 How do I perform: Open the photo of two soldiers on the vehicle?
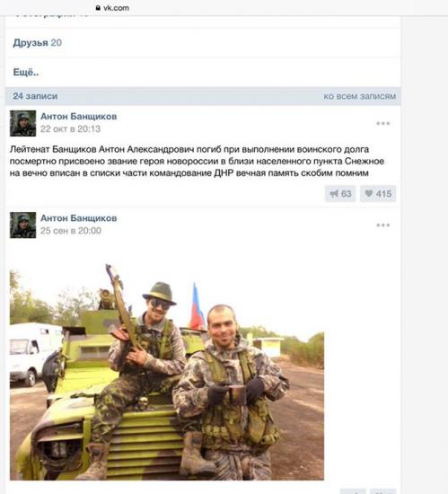coord(167,372)
